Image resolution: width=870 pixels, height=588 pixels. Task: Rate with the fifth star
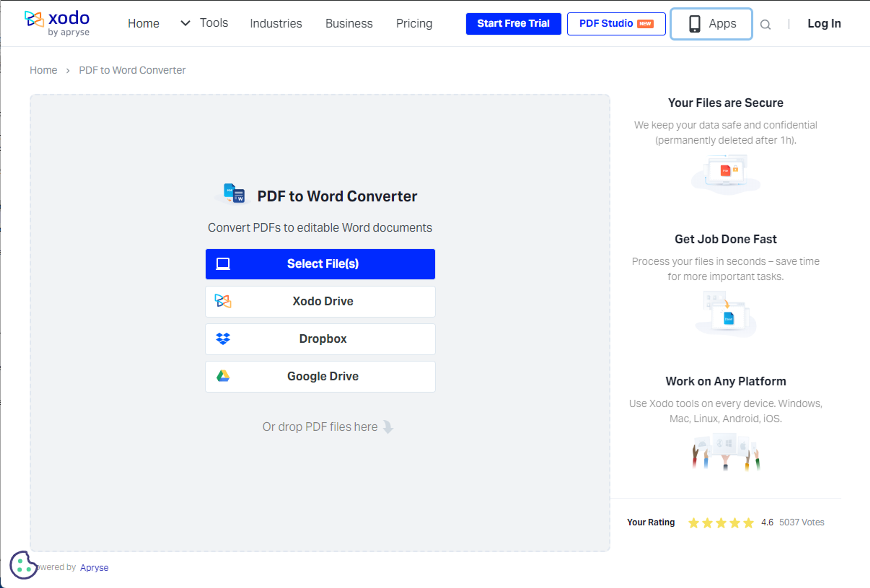748,523
